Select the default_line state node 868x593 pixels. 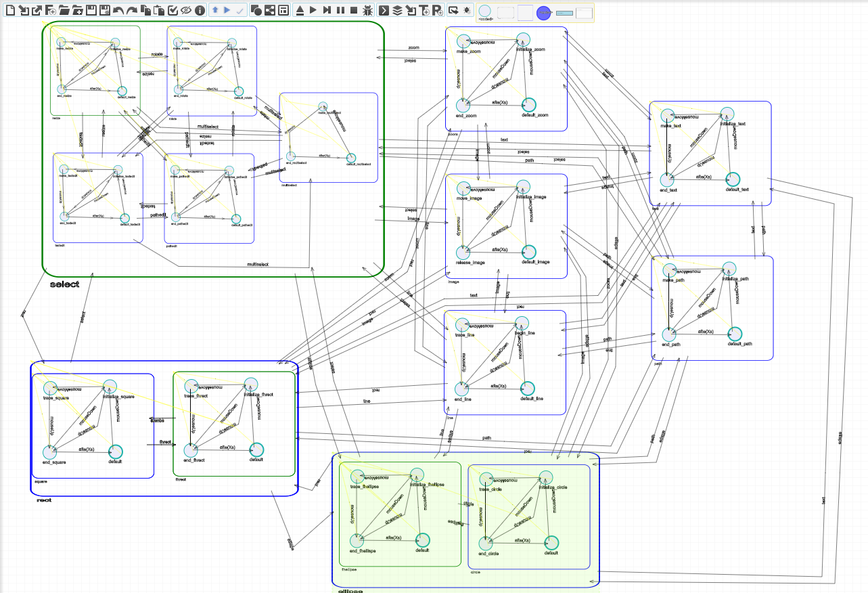click(527, 389)
